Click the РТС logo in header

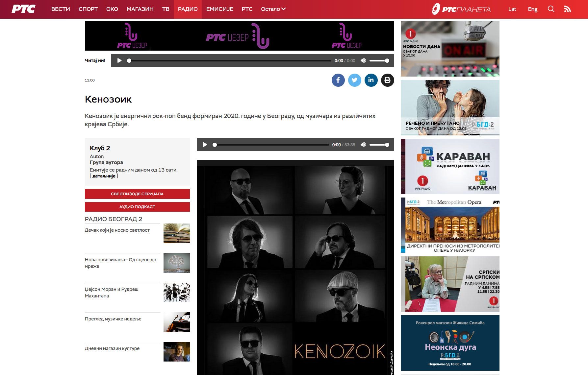(x=23, y=9)
